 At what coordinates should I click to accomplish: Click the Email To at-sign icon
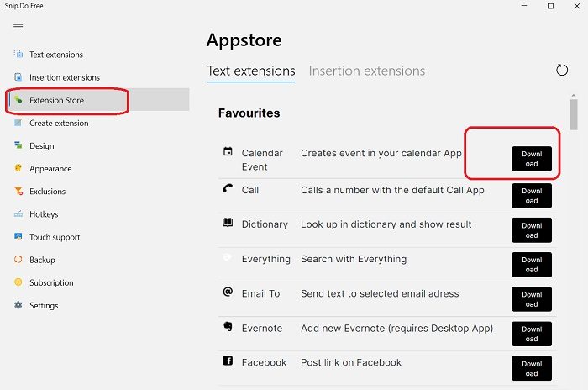coord(228,292)
